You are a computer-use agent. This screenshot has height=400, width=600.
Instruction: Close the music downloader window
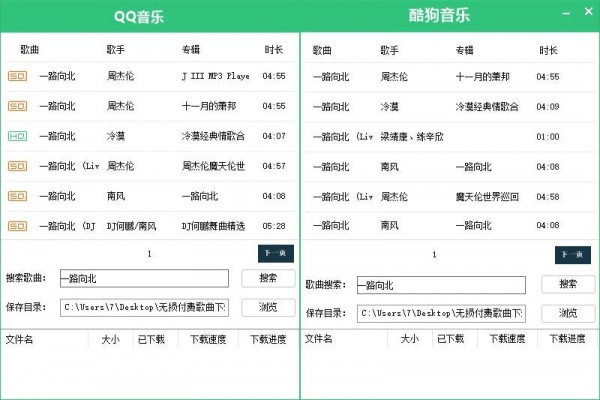(589, 12)
